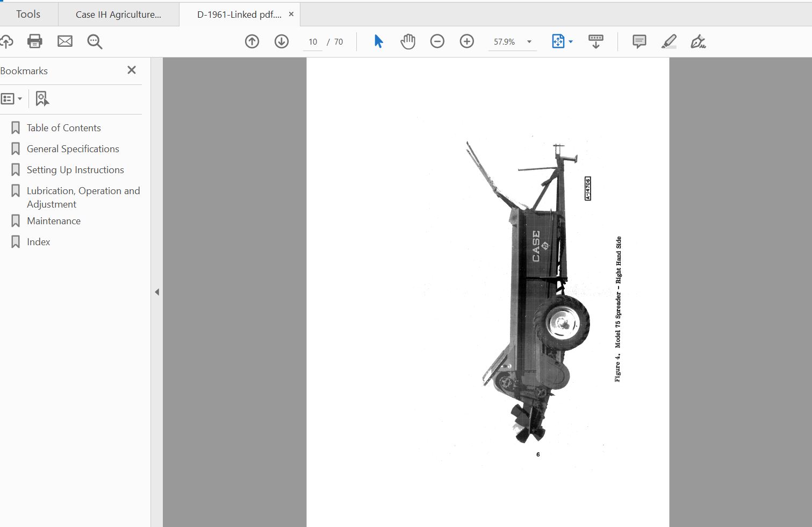Select the Highlight text tool
Image resolution: width=812 pixels, height=527 pixels.
click(669, 41)
